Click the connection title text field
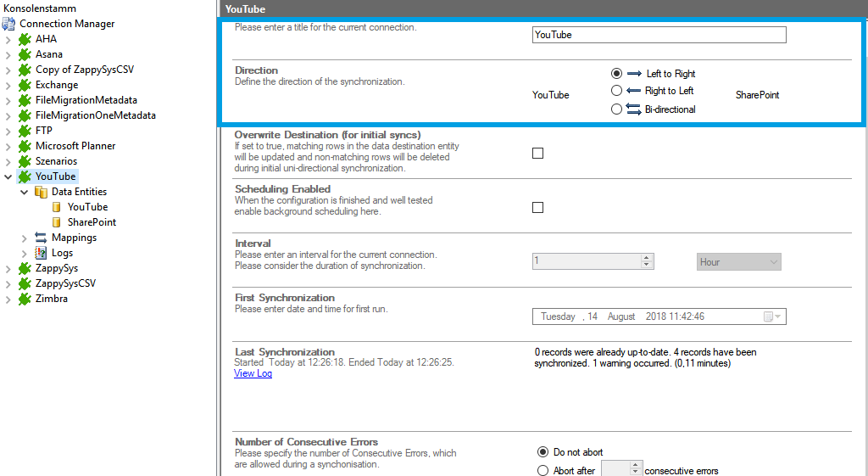Screen dimensions: 868x476 [659, 35]
